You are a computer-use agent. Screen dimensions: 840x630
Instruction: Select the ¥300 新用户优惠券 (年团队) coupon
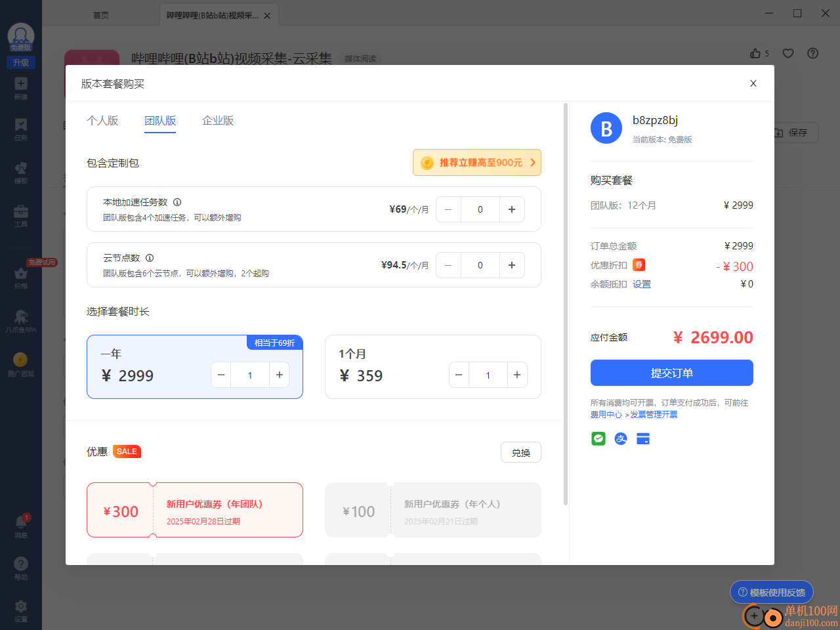[x=195, y=510]
